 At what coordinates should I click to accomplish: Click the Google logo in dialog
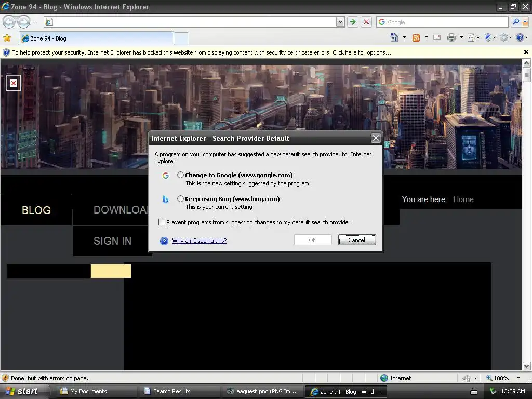(166, 176)
